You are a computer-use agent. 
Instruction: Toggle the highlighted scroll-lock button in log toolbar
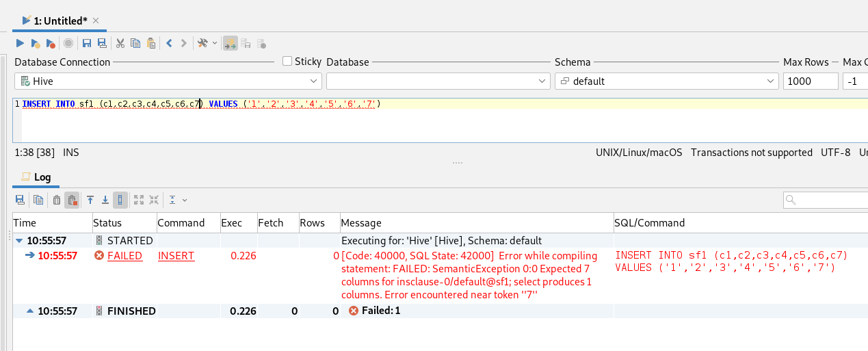120,200
